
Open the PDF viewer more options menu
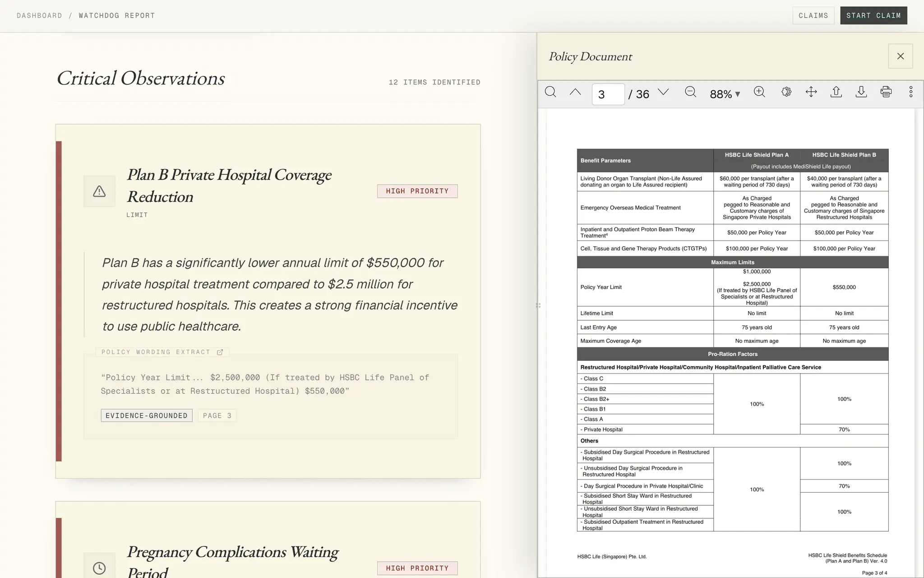coord(911,92)
